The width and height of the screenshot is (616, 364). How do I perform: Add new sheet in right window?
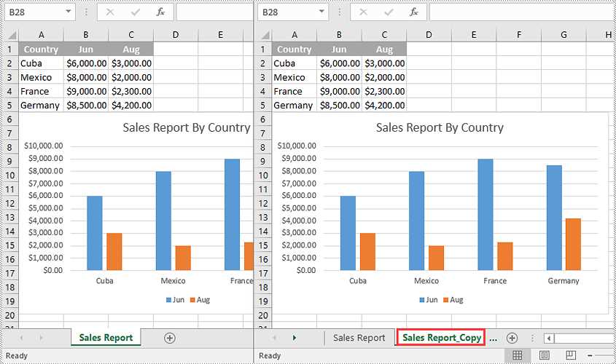(x=512, y=338)
